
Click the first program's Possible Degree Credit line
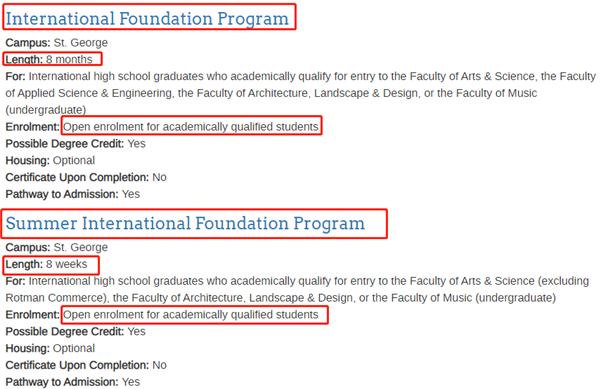tap(75, 143)
